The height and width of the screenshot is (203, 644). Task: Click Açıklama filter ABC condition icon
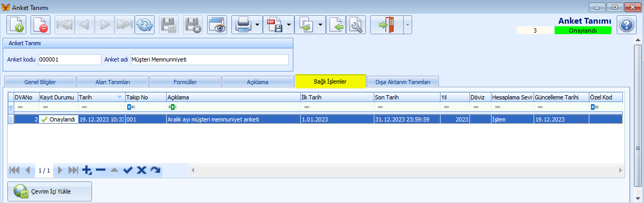(x=172, y=107)
